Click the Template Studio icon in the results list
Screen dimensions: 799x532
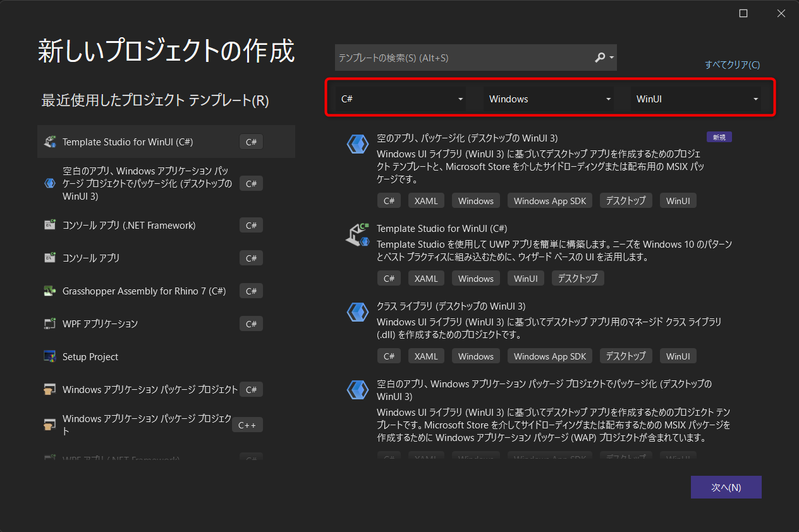(x=358, y=234)
